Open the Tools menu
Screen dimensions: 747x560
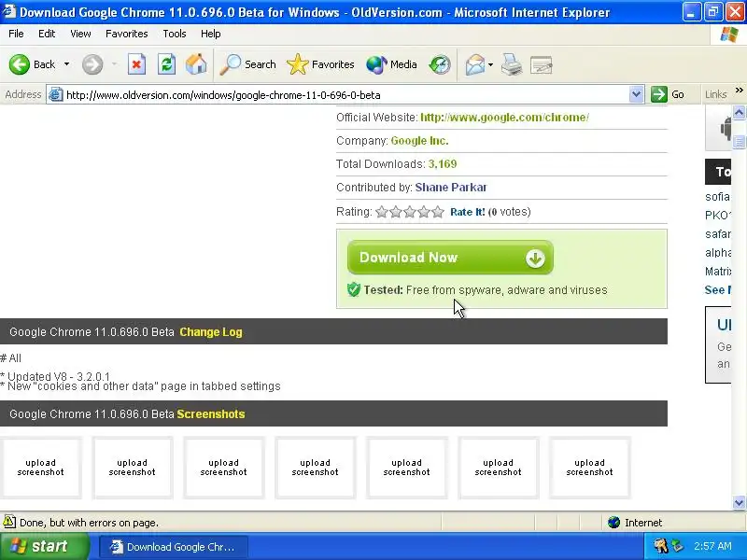coord(175,34)
